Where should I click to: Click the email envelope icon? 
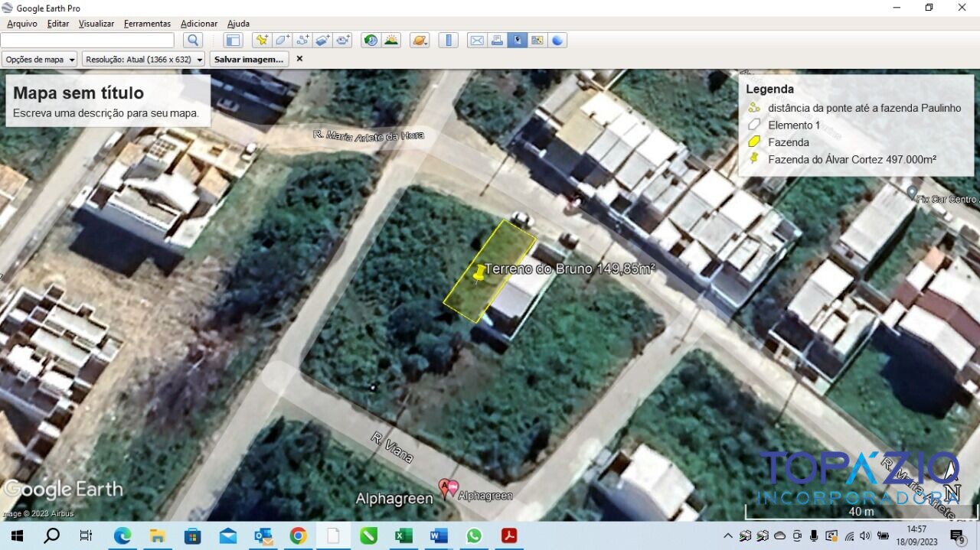click(477, 41)
